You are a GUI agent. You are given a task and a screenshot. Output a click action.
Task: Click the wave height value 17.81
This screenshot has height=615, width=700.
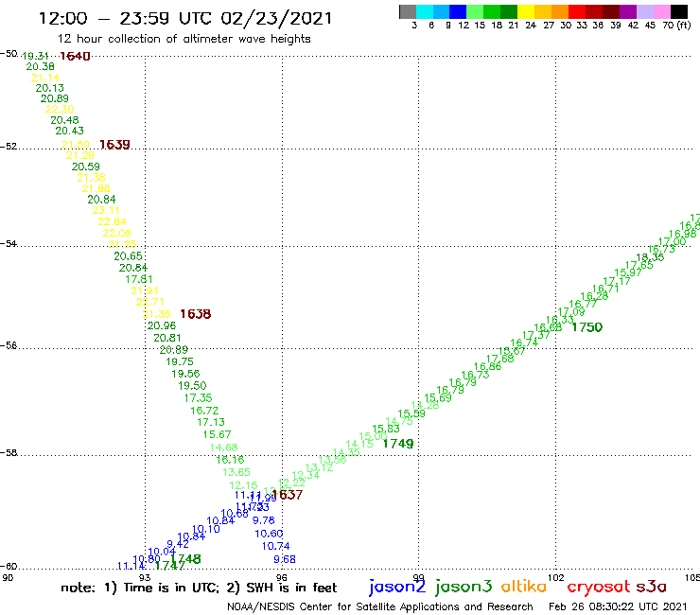(139, 279)
